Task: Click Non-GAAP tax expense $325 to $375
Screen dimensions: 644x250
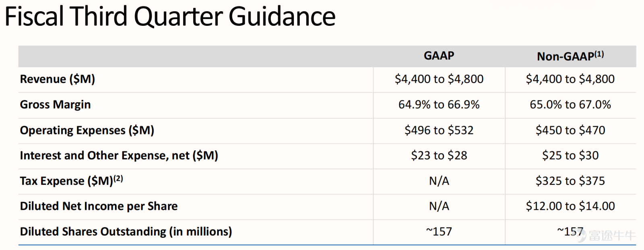Action: click(570, 181)
